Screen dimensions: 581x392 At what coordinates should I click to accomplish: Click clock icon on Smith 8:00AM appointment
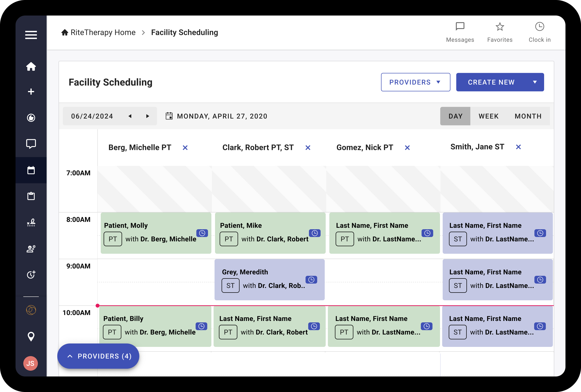tap(540, 233)
